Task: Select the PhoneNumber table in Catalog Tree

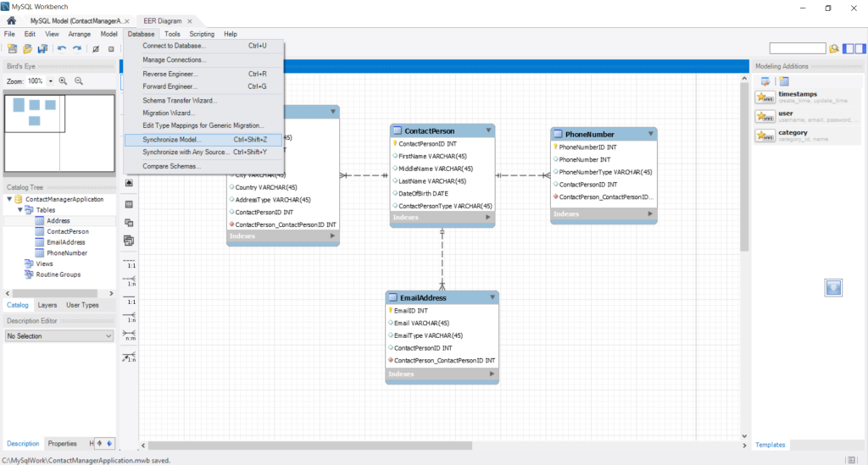Action: [x=67, y=252]
